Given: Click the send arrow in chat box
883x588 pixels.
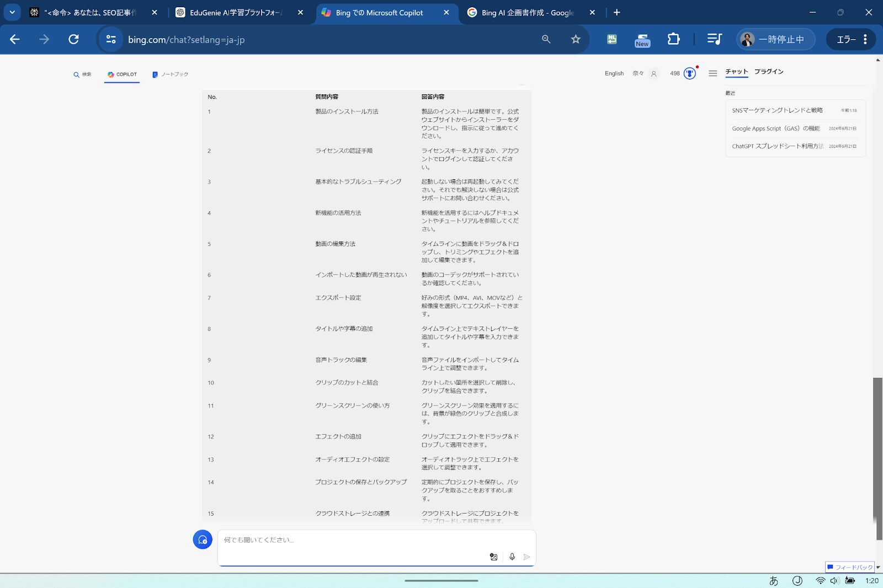Looking at the screenshot, I should 527,557.
